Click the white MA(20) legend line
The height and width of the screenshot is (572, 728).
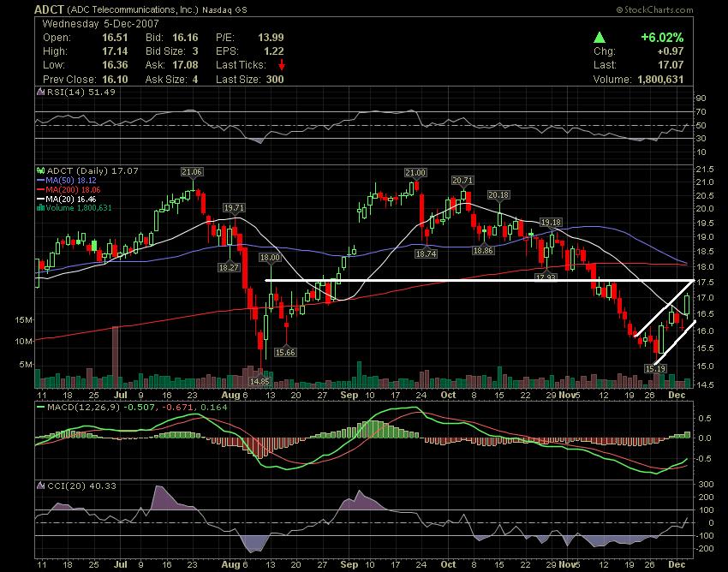pyautogui.click(x=41, y=199)
